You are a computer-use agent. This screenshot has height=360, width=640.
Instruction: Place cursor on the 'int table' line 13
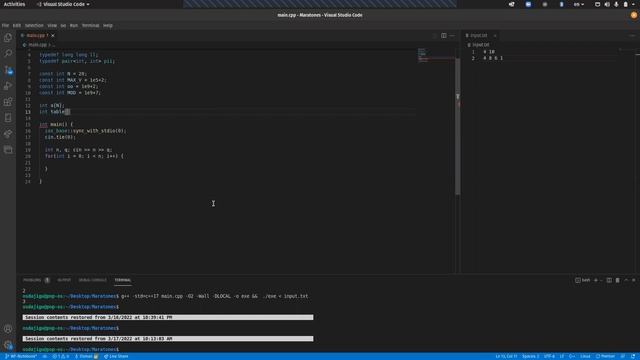coord(228,112)
